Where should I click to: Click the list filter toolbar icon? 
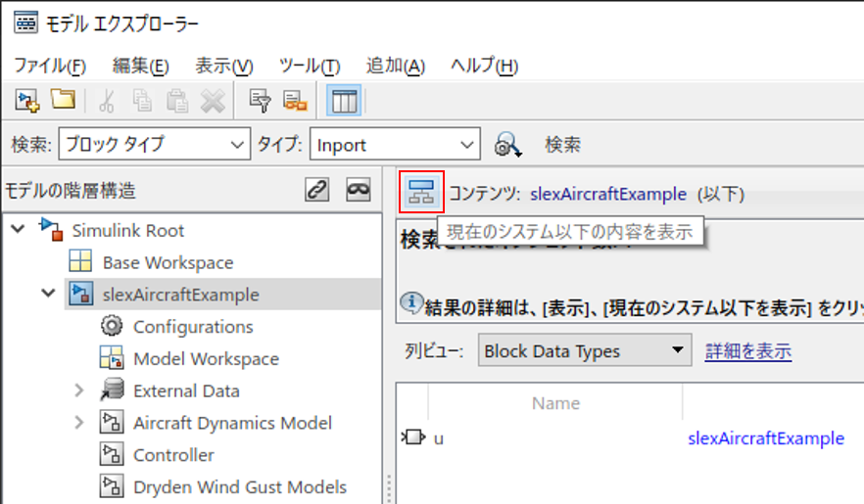click(x=261, y=101)
